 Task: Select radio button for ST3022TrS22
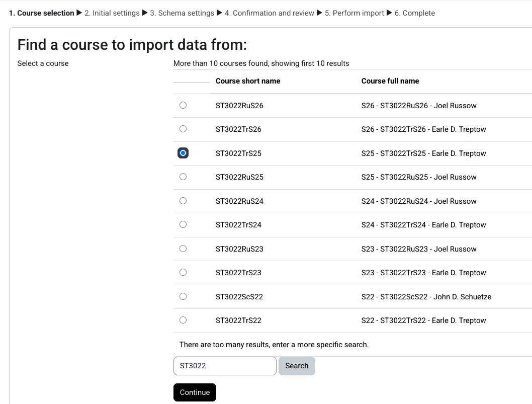pyautogui.click(x=183, y=320)
